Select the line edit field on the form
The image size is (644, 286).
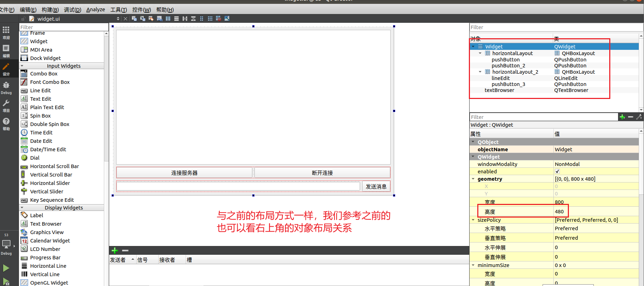point(238,186)
